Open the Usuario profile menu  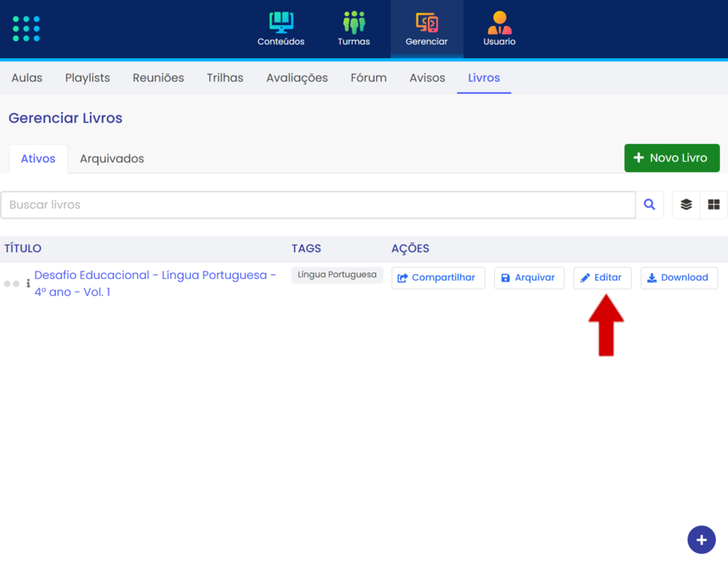[x=499, y=29]
